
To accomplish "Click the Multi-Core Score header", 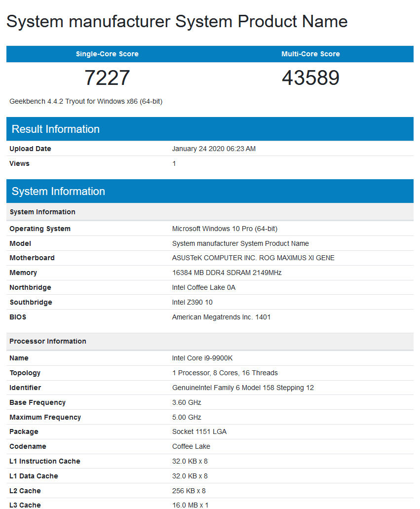I will 310,54.
